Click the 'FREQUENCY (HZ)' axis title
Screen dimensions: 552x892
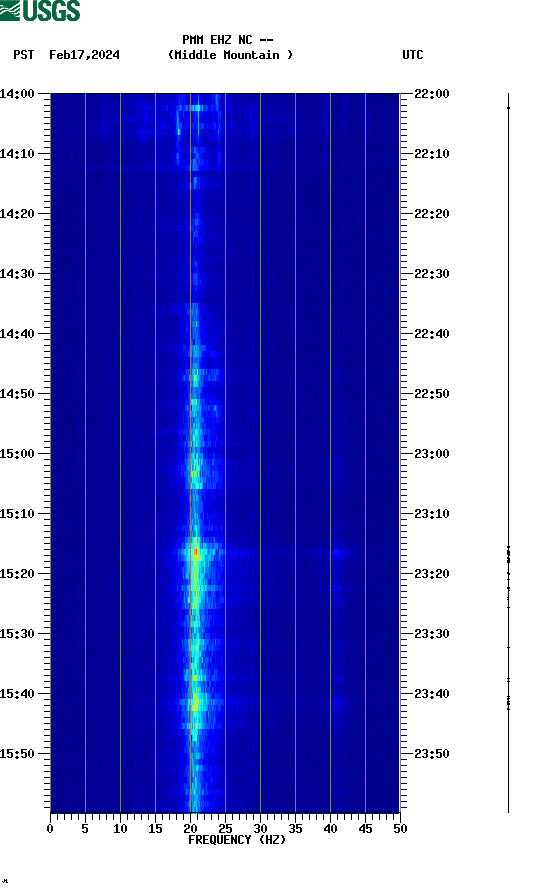[237, 840]
